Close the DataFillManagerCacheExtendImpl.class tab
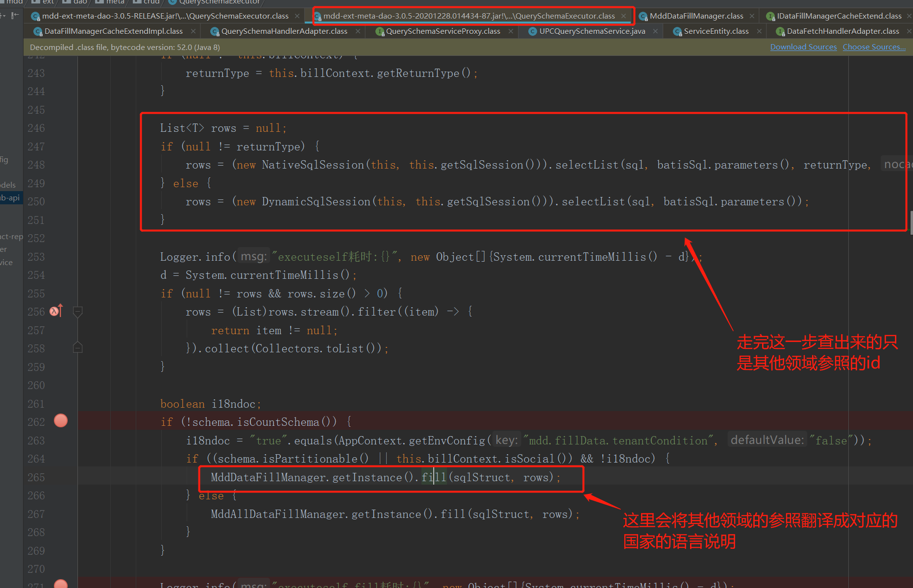This screenshot has width=913, height=588. pyautogui.click(x=193, y=31)
